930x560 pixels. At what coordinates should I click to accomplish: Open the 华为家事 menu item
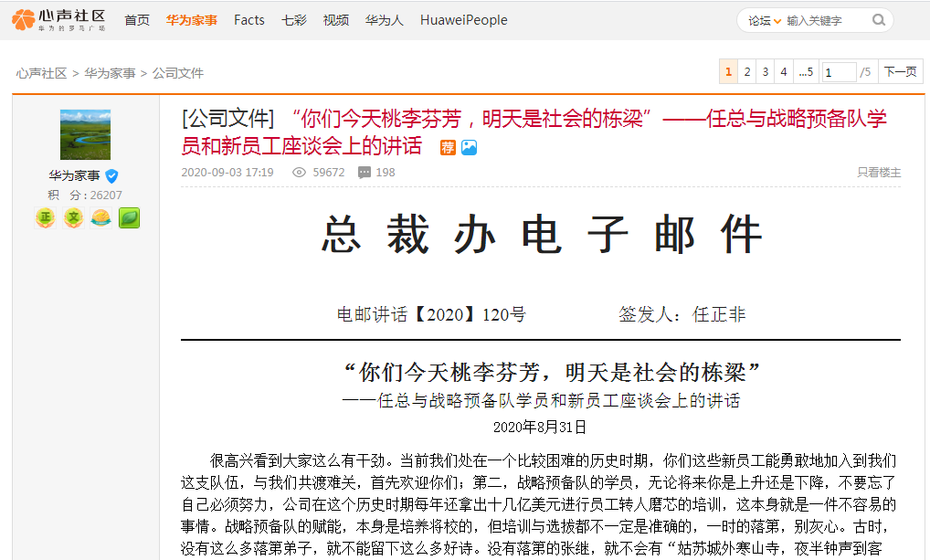[192, 20]
